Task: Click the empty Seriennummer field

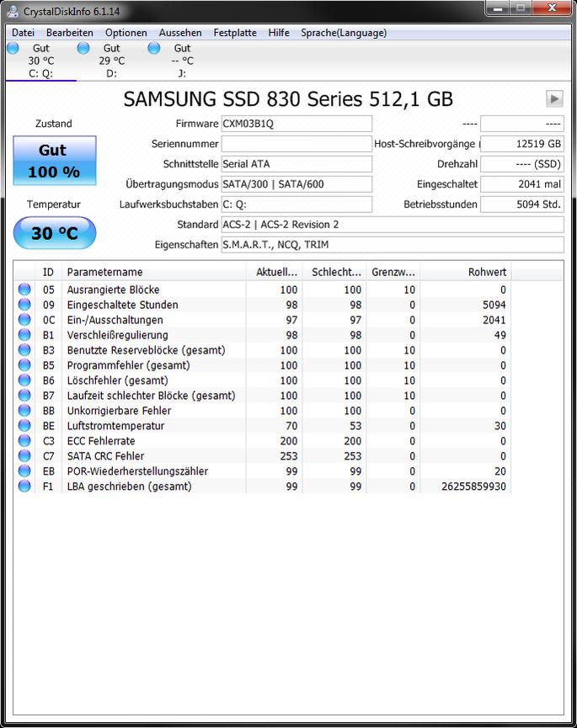Action: point(297,144)
